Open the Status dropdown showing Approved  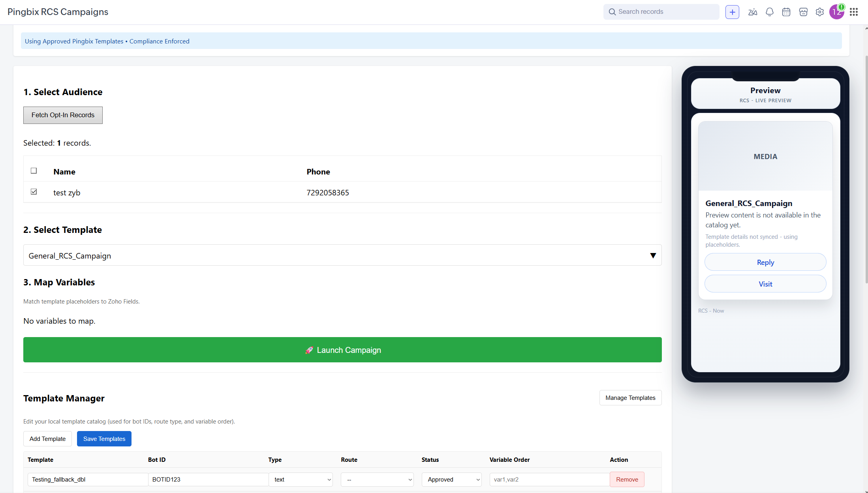coord(452,480)
